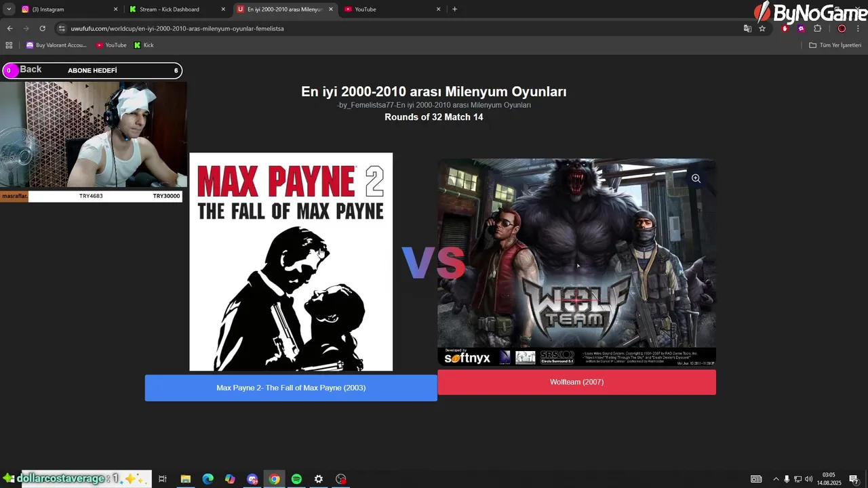Open the tab search dropdown
Screen dimensions: 868x488
(x=9, y=9)
